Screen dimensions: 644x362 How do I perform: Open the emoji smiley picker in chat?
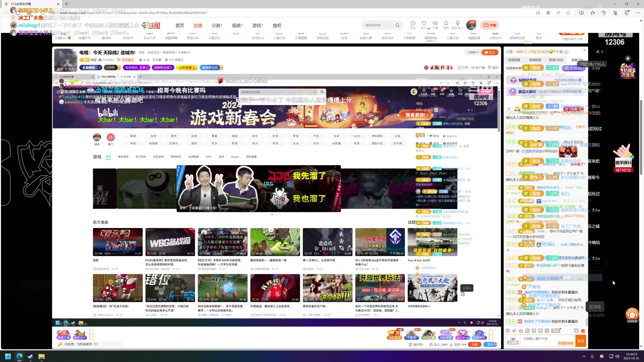[x=508, y=331]
